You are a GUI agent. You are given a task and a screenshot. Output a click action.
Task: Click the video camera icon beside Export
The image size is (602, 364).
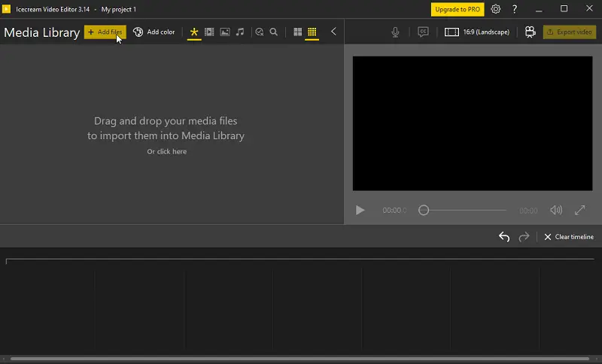531,32
